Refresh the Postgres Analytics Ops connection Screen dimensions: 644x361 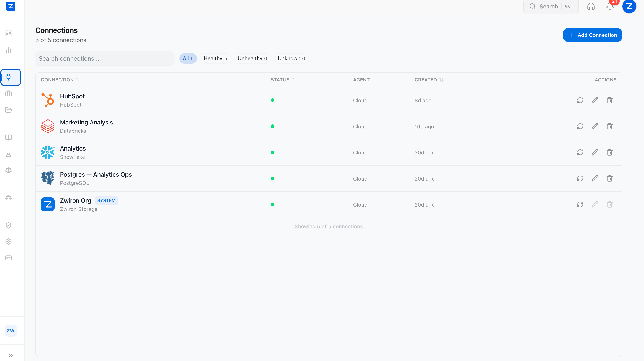pyautogui.click(x=580, y=178)
